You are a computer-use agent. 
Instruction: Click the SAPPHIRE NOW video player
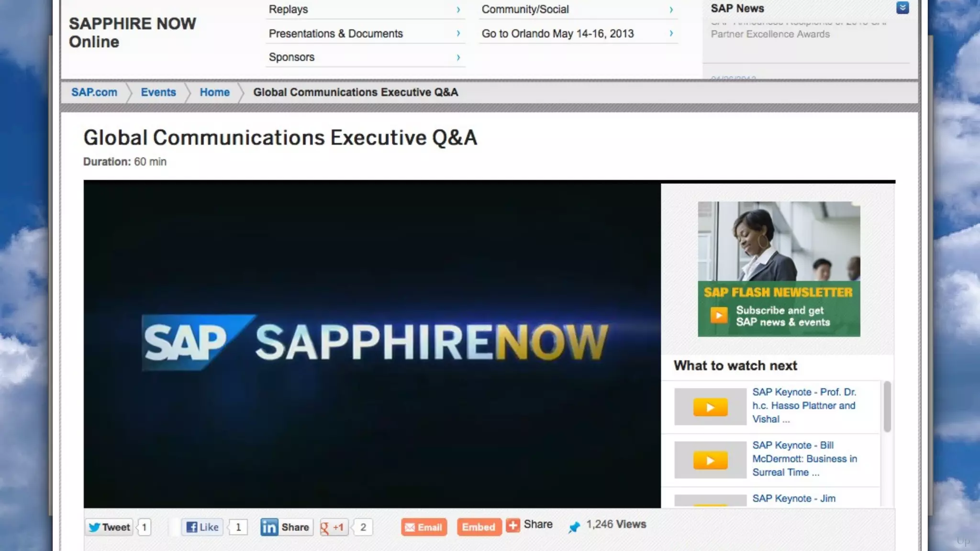[x=372, y=345]
